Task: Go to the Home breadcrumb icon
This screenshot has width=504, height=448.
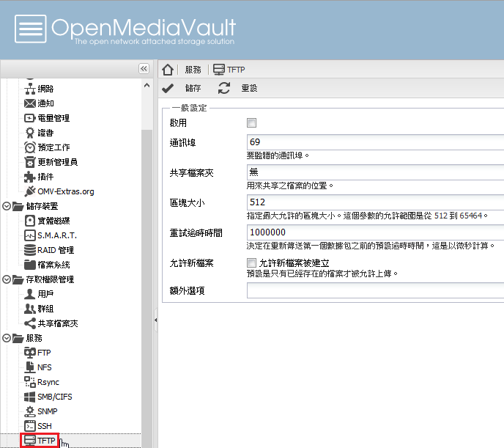Action: 168,70
